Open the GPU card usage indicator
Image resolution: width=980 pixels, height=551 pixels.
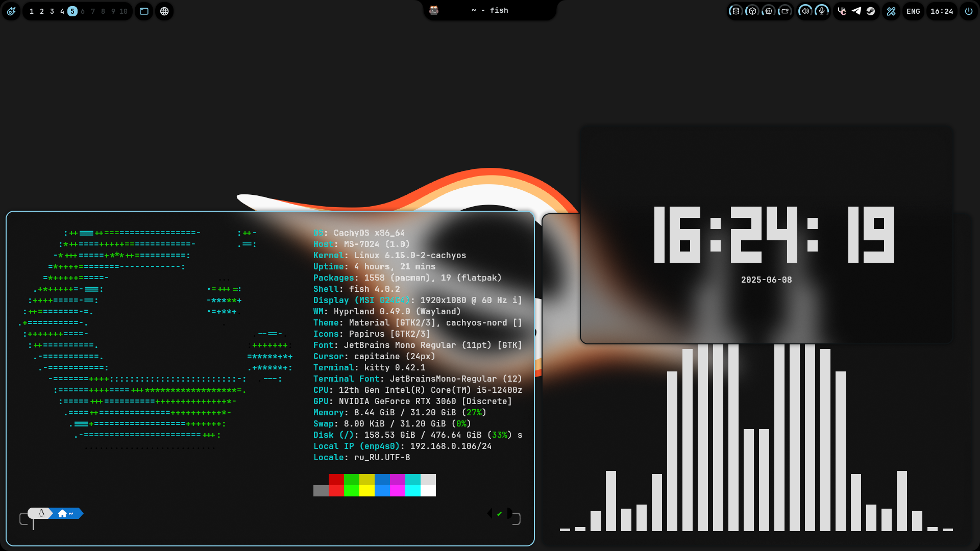click(x=785, y=11)
